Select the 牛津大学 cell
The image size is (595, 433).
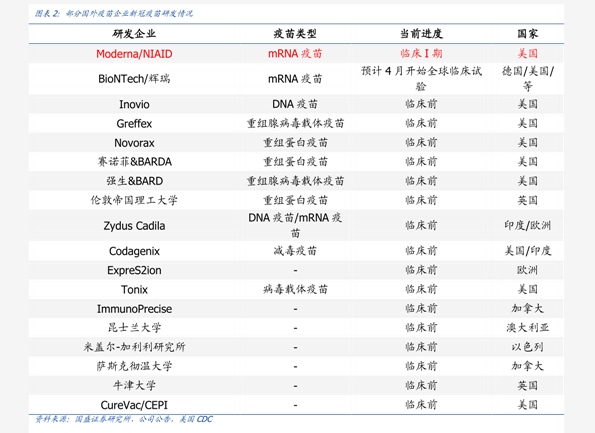pyautogui.click(x=134, y=386)
